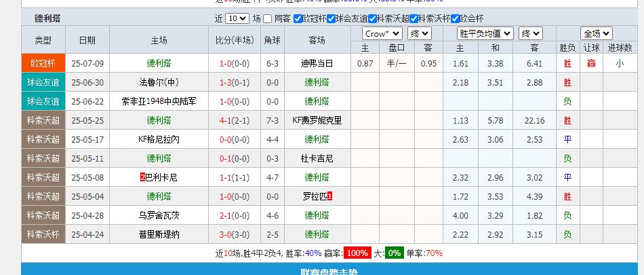Toggle the 同客 checkbox

click(x=268, y=19)
